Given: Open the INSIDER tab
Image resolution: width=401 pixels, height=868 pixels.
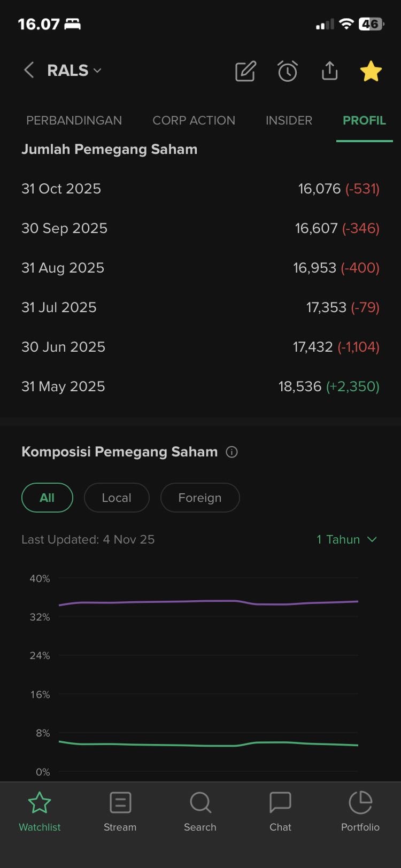Looking at the screenshot, I should (x=289, y=120).
